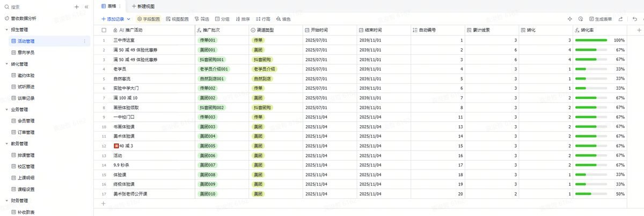Toggle the header select-all checkbox
Image resolution: width=644 pixels, height=216 pixels.
point(104,30)
